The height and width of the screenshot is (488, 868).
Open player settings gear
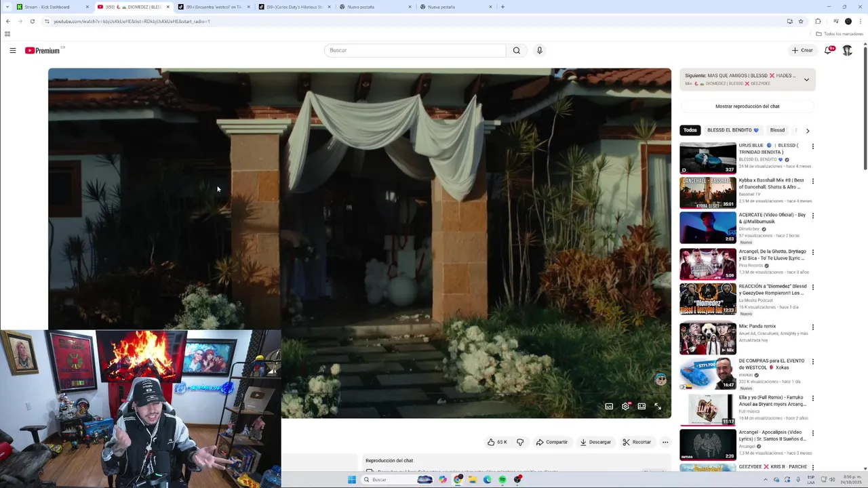coord(625,407)
